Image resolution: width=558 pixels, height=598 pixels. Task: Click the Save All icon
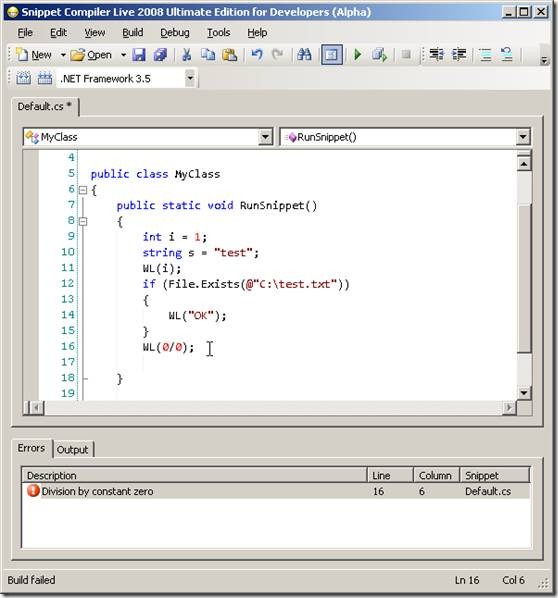[160, 55]
